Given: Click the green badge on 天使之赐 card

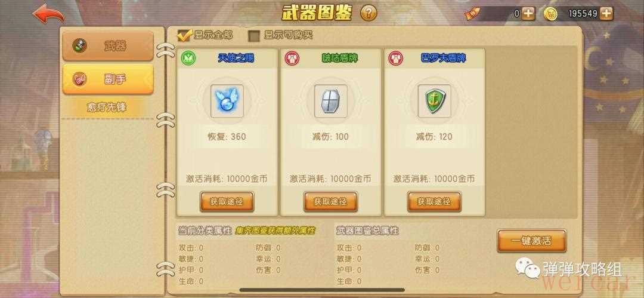Looking at the screenshot, I should tap(188, 58).
